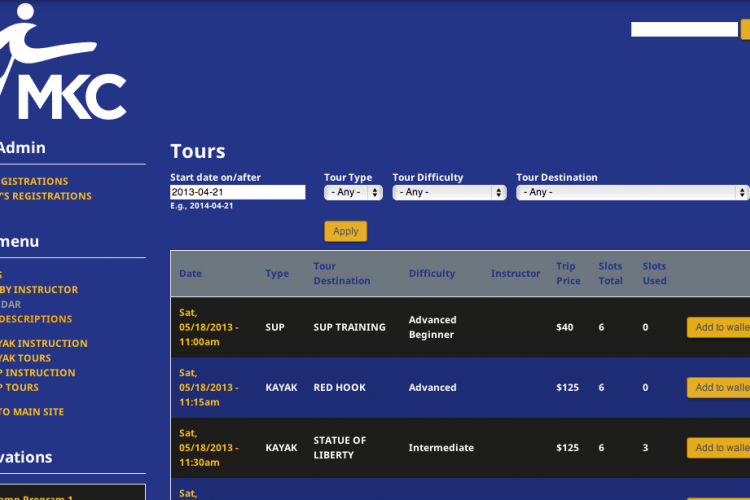
Task: Add the SUP Training tour to wallet
Action: coord(719,327)
